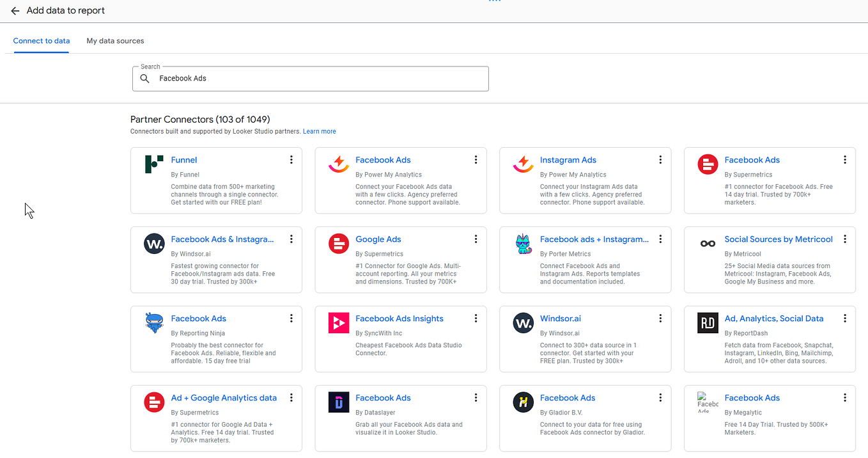Open the options menu on Google Ads by Supermetrics
The image size is (868, 458).
[x=476, y=239]
